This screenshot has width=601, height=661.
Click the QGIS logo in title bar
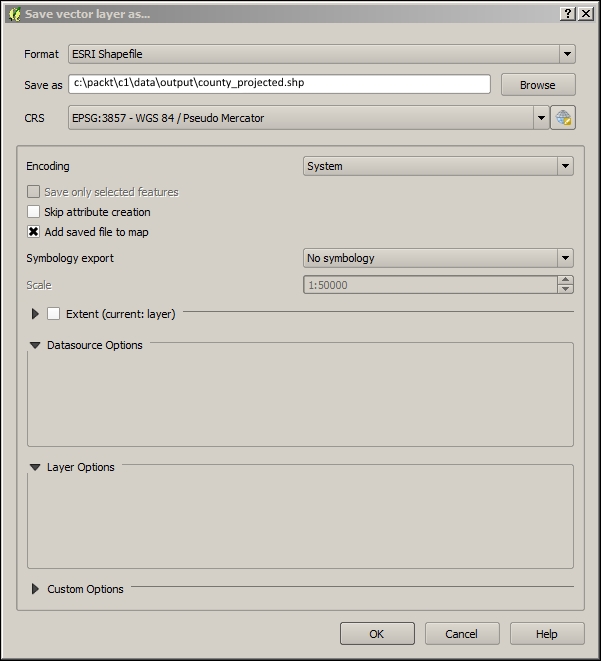tap(15, 14)
